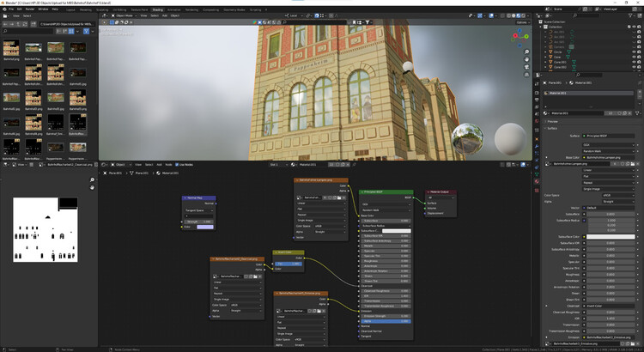
Task: Toggle Collection exclude checkbox in outliner
Action: (629, 27)
